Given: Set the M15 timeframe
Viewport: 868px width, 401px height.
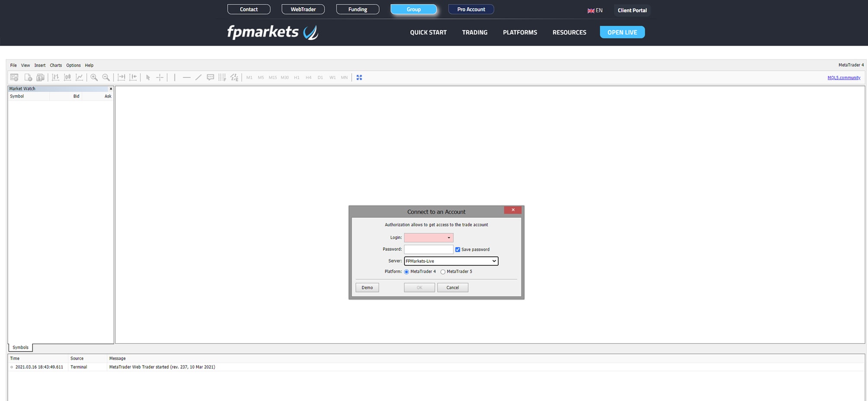Looking at the screenshot, I should tap(273, 78).
